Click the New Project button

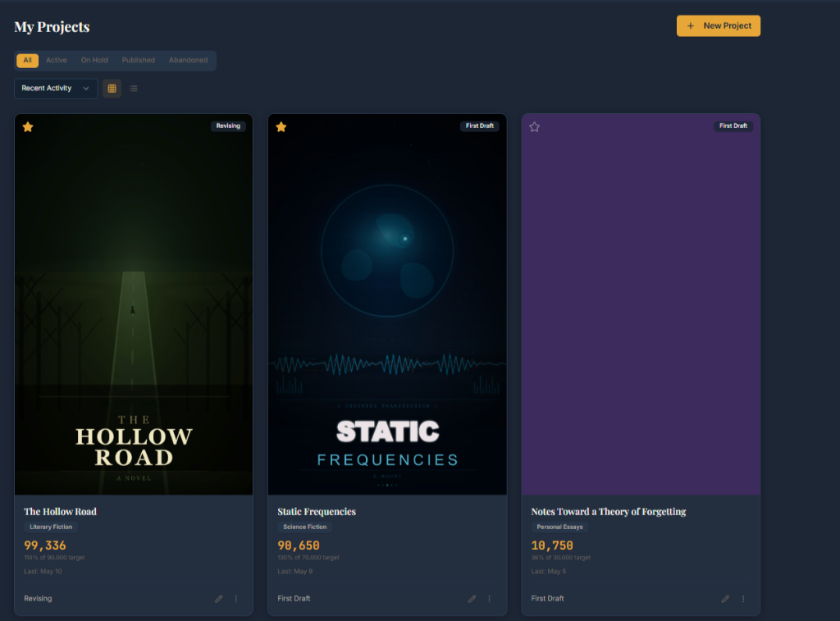718,25
